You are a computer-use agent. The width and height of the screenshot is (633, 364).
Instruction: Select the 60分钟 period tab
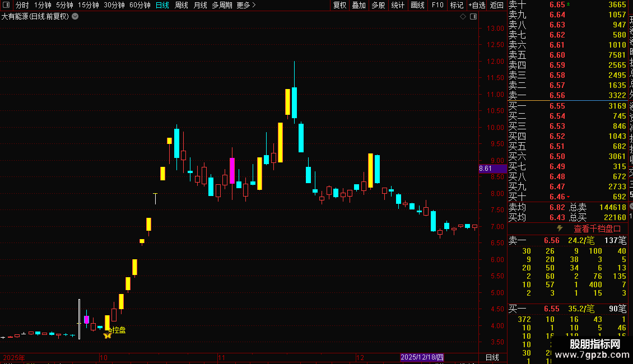(x=140, y=5)
